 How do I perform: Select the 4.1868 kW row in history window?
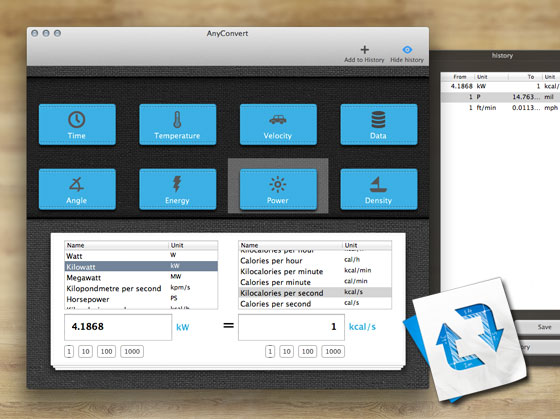click(x=500, y=86)
